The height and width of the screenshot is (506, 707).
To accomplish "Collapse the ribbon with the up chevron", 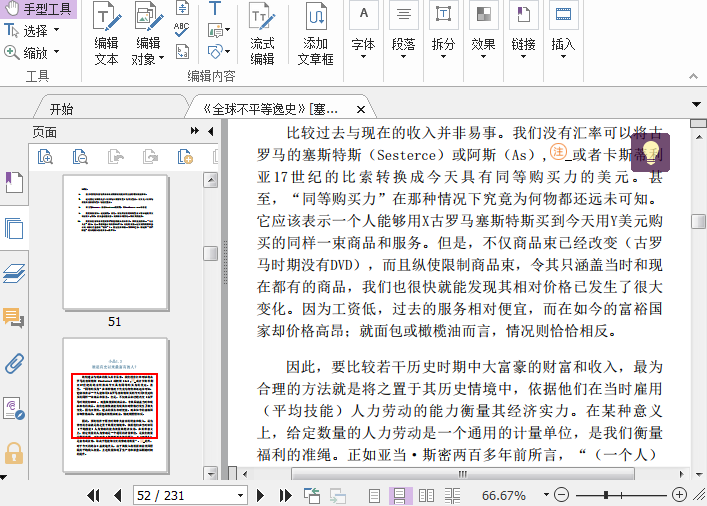I will (x=693, y=76).
